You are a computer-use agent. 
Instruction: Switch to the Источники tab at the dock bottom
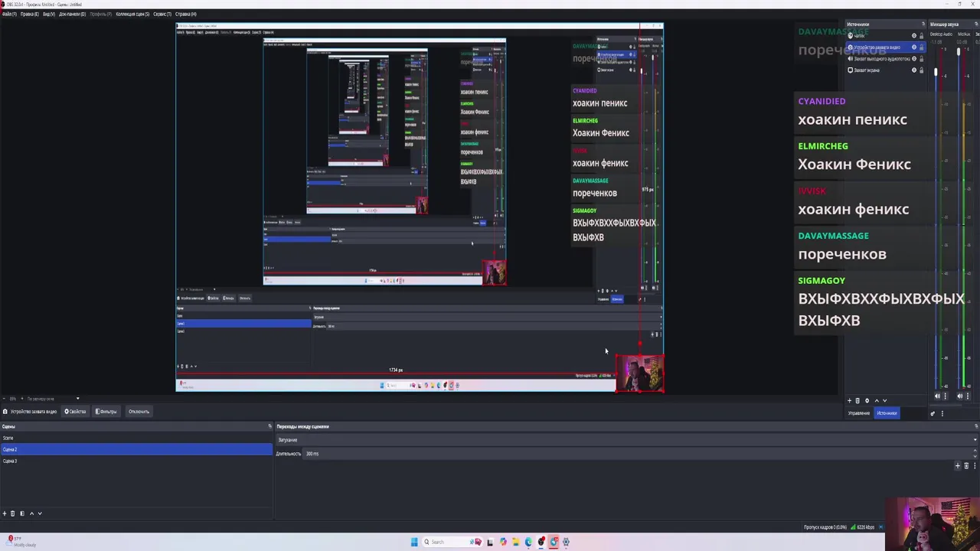click(887, 413)
